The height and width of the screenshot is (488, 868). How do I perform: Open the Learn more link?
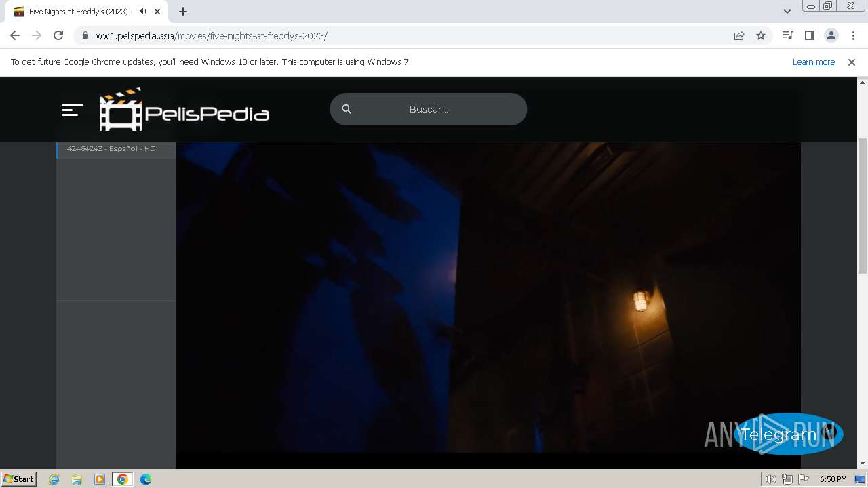[x=814, y=62]
